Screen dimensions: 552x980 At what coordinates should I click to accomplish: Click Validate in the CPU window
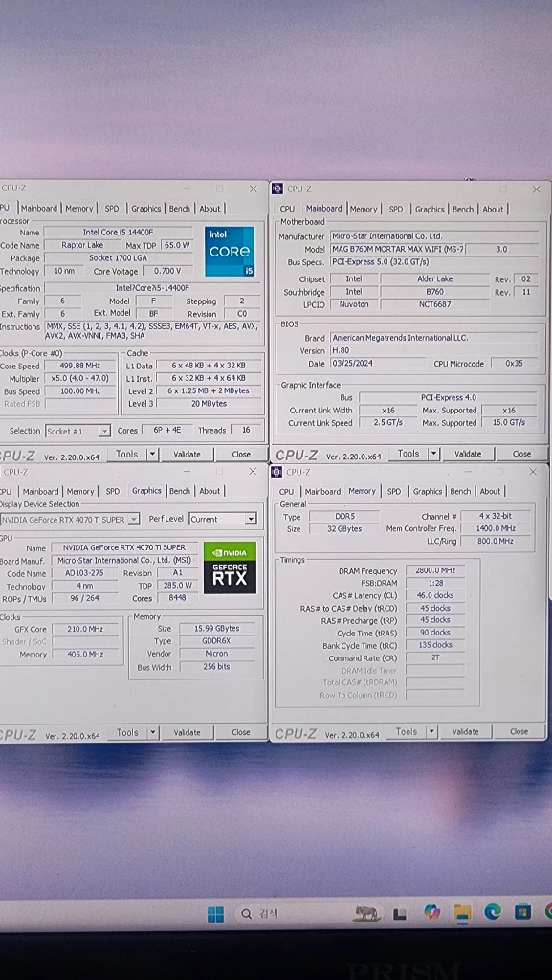[x=188, y=455]
